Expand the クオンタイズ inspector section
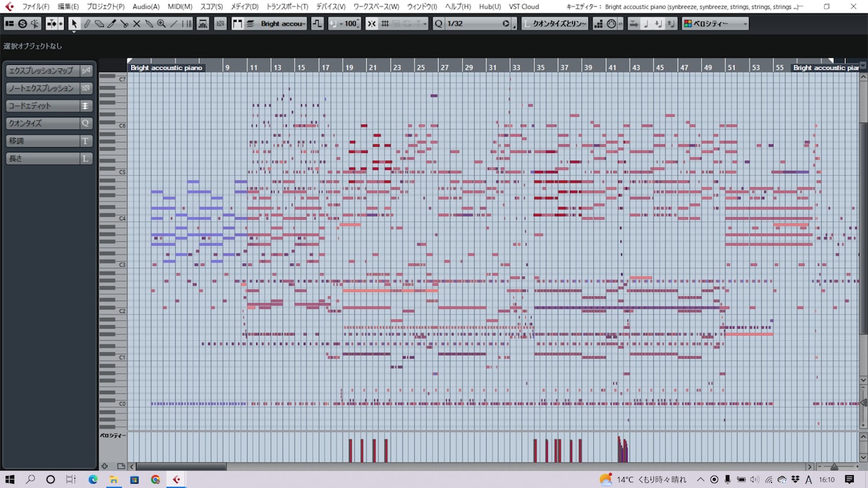868x488 pixels. [x=49, y=123]
